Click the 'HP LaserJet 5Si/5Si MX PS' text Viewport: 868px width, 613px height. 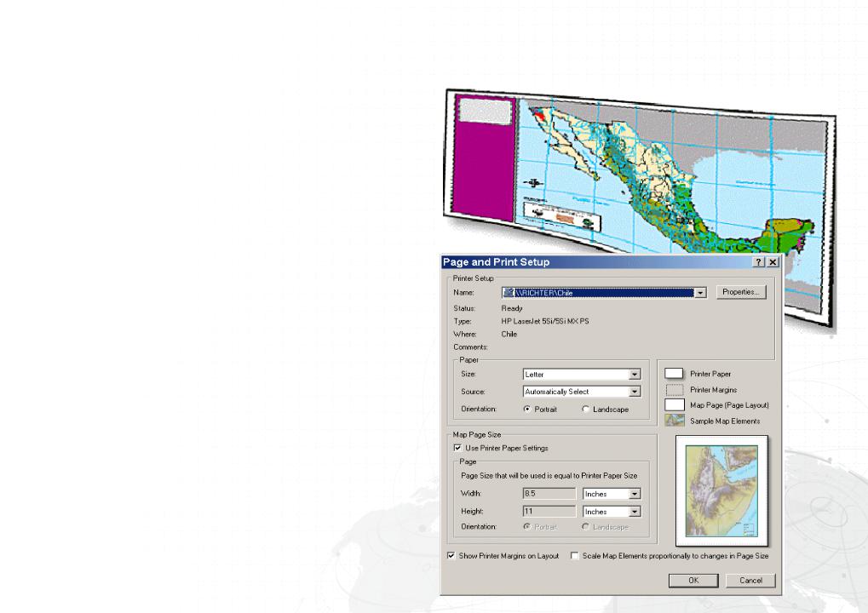[545, 322]
